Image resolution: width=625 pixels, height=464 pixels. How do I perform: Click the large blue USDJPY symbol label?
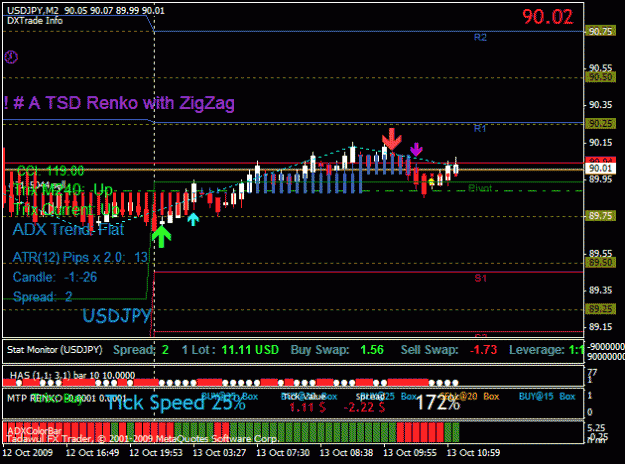(117, 316)
